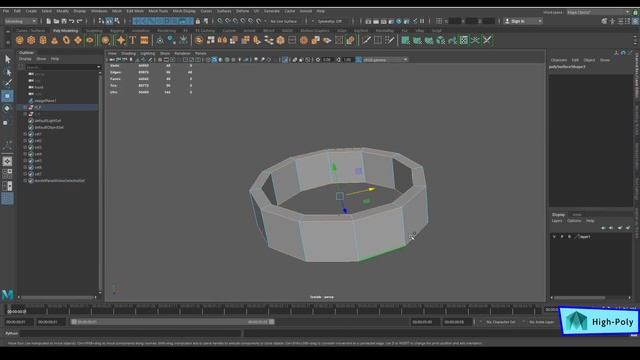Screen dimensions: 640x360
Task: Create a polygon plane from the shelf
Action: point(78,40)
